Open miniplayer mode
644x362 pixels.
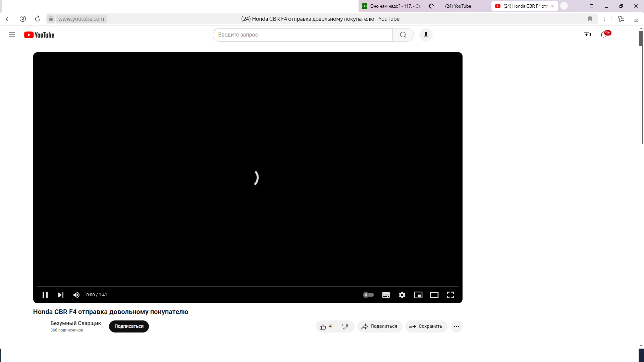[x=418, y=295]
